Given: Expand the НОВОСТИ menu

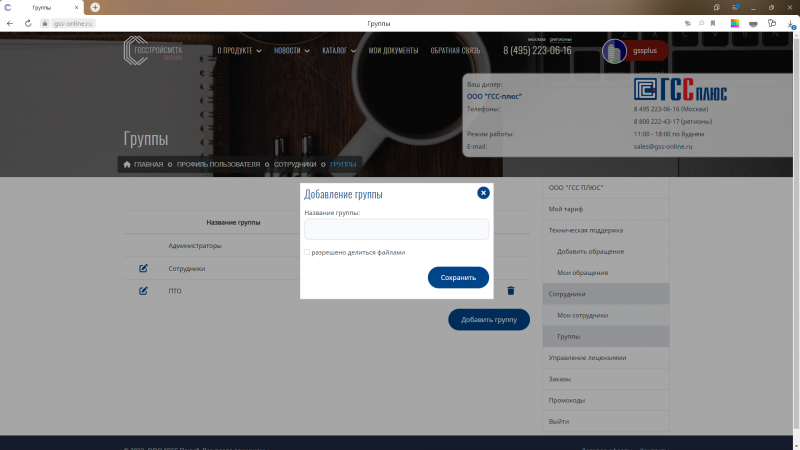Looking at the screenshot, I should click(292, 51).
